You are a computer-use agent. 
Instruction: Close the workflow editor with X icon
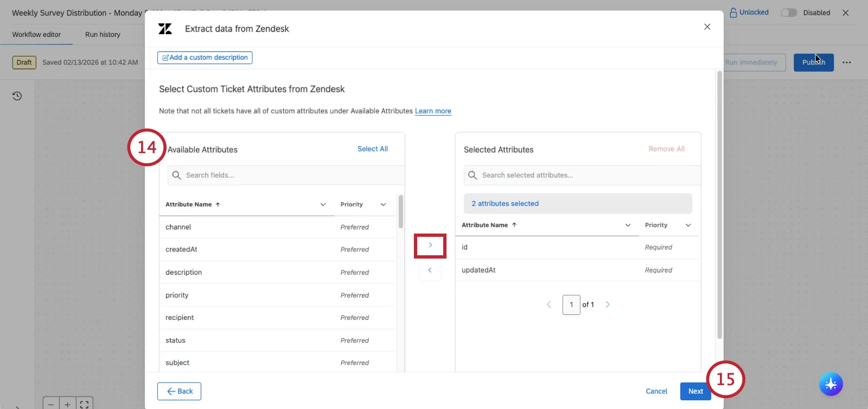point(845,12)
